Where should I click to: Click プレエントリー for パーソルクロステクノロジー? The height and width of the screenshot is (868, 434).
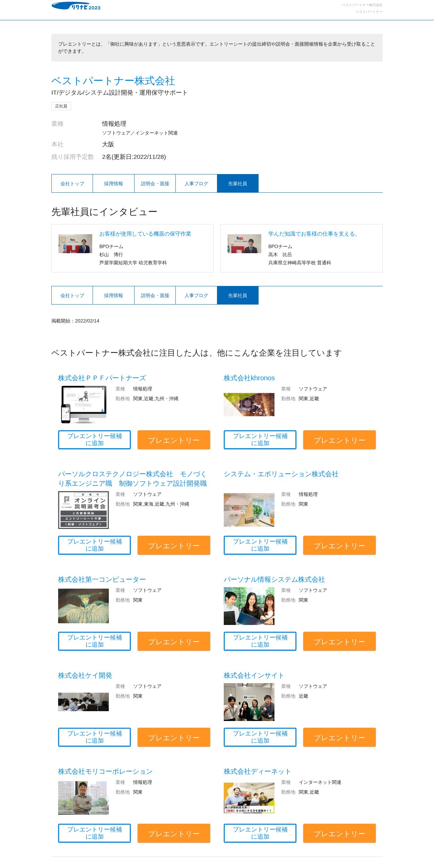click(x=174, y=545)
